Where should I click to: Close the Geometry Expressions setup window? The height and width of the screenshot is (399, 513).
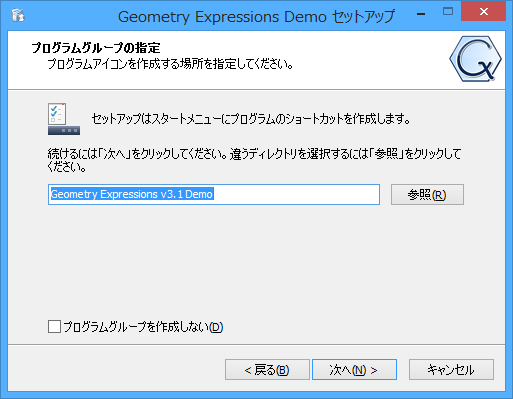[x=483, y=11]
